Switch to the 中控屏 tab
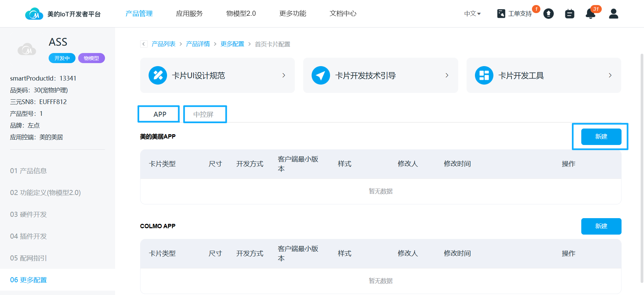 click(x=205, y=114)
